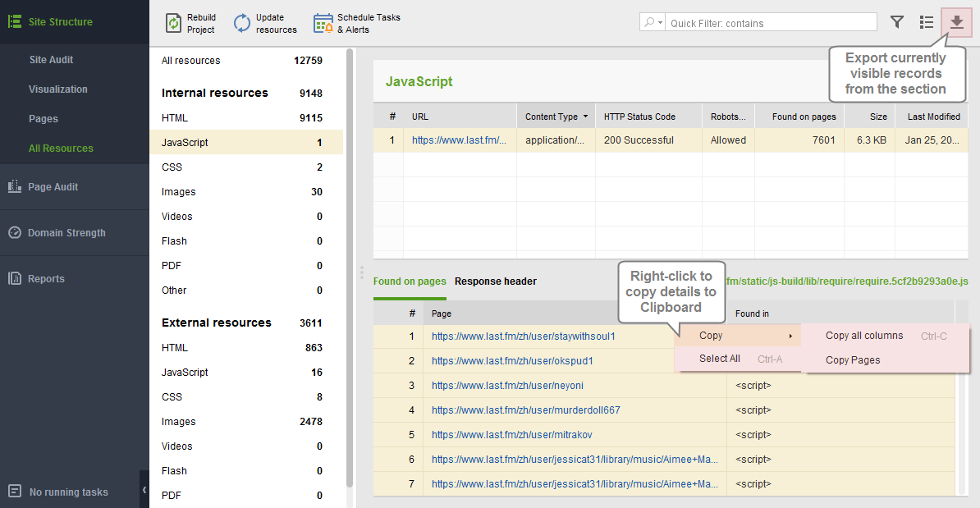This screenshot has width=980, height=508.
Task: Sort by the Size column
Action: (x=869, y=117)
